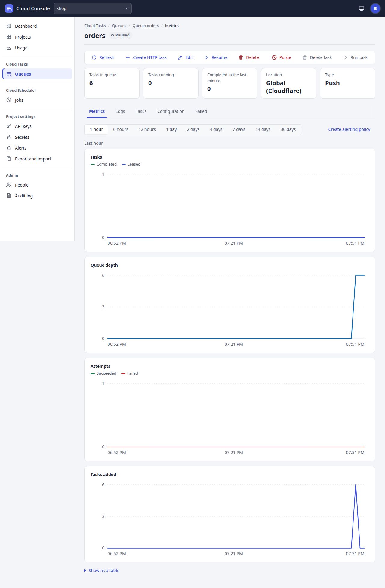Click the API keys key icon

[x=9, y=126]
